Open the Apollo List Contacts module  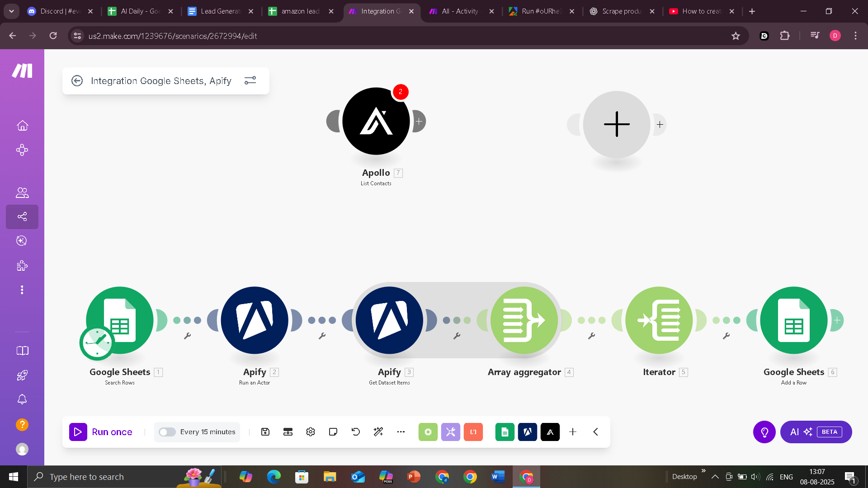pos(376,121)
